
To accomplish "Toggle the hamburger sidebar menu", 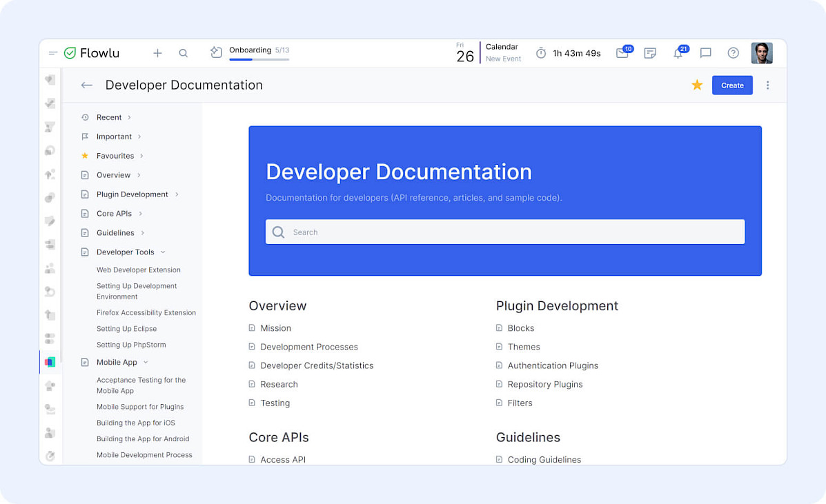I will (x=53, y=53).
